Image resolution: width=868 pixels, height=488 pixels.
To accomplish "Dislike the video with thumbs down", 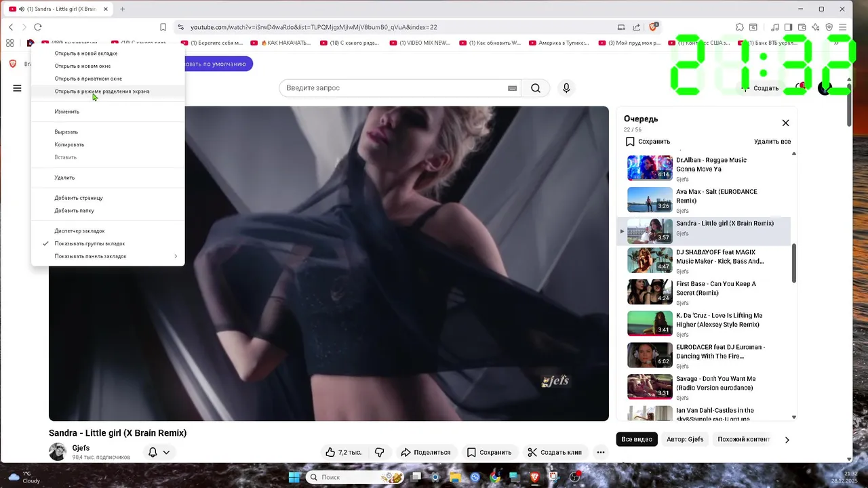I will pyautogui.click(x=379, y=452).
